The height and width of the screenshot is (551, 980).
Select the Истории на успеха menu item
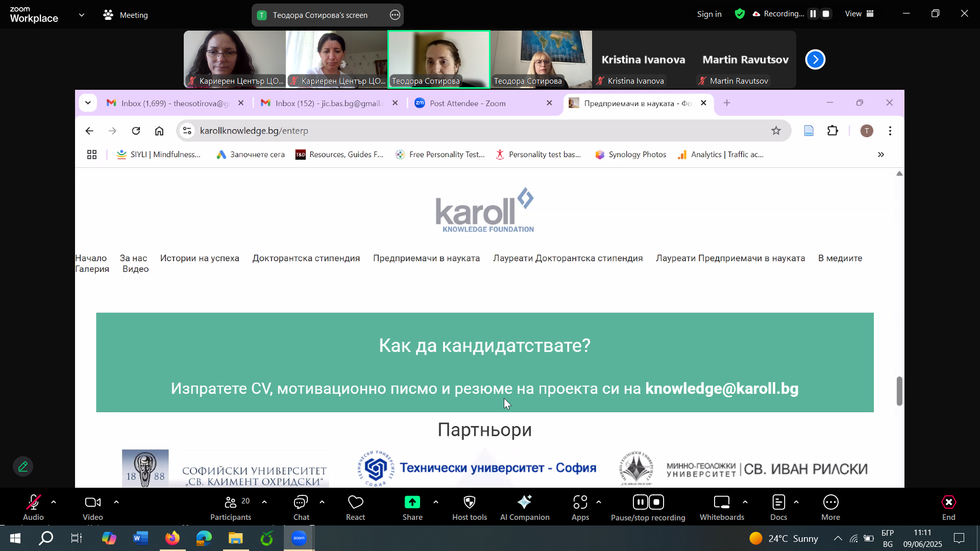click(x=200, y=258)
